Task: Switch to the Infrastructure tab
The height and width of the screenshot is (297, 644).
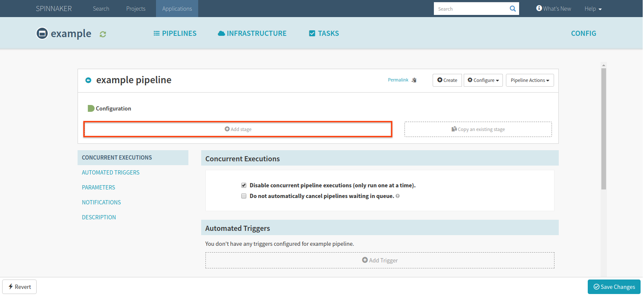Action: click(252, 33)
